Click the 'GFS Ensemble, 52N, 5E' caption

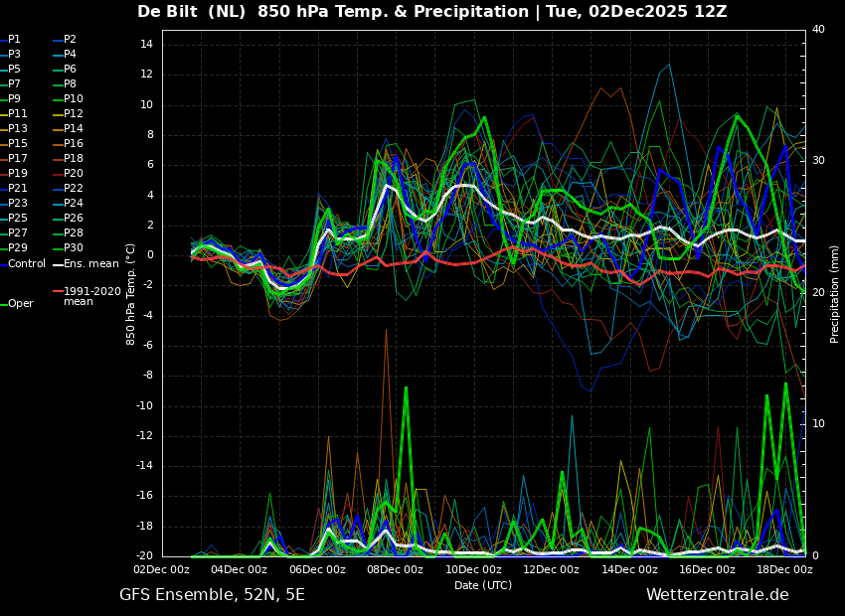coord(212,595)
